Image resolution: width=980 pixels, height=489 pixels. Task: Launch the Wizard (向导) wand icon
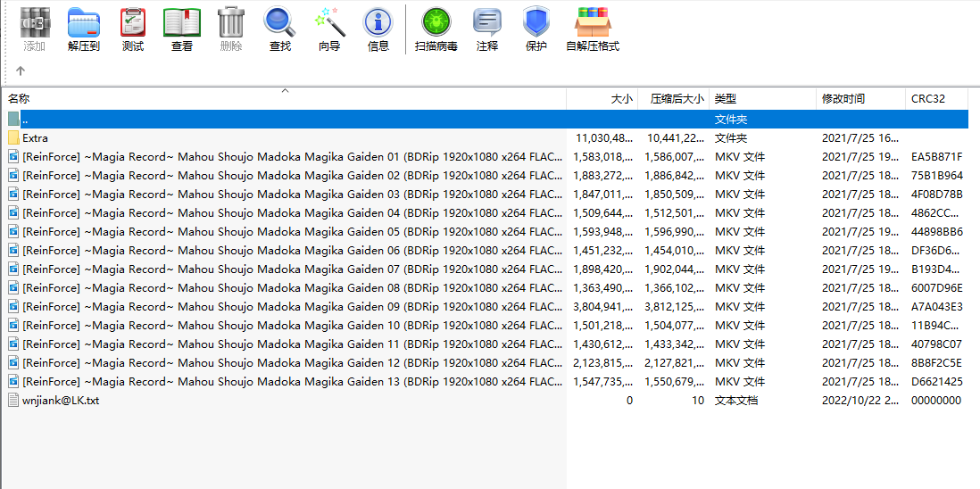329,29
